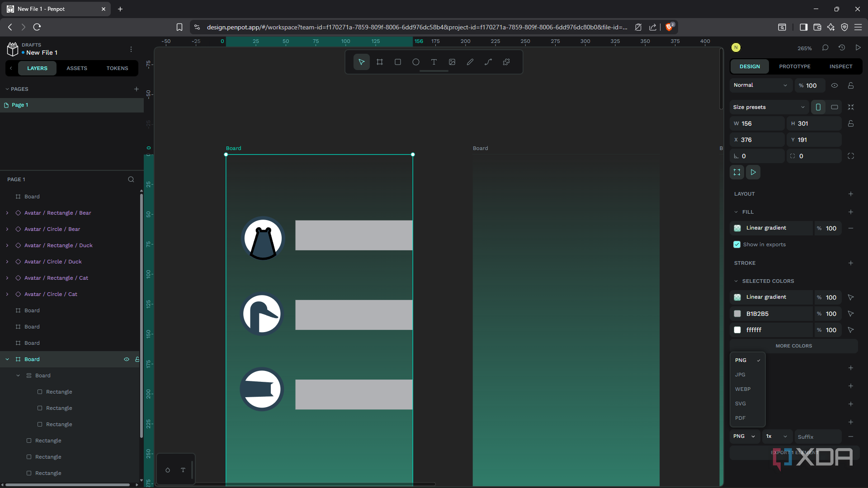Image resolution: width=868 pixels, height=488 pixels.
Task: Start presentation view mode play icon
Action: click(858, 47)
